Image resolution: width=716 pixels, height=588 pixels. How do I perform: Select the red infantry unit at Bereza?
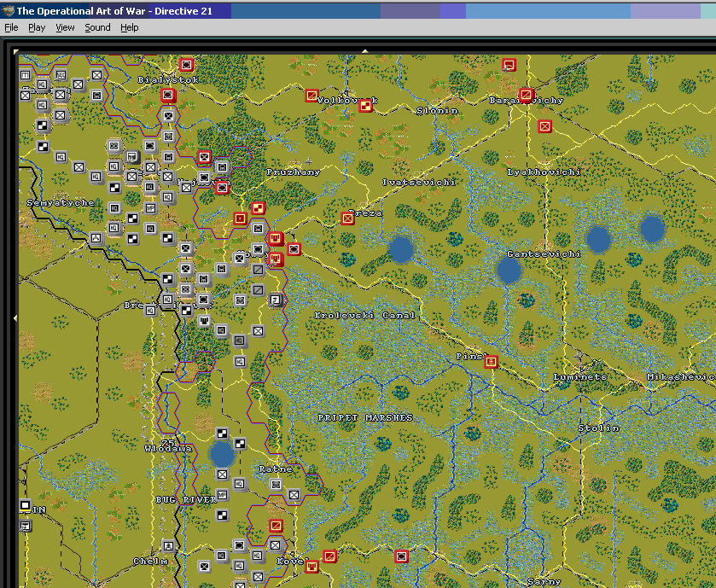(x=348, y=218)
